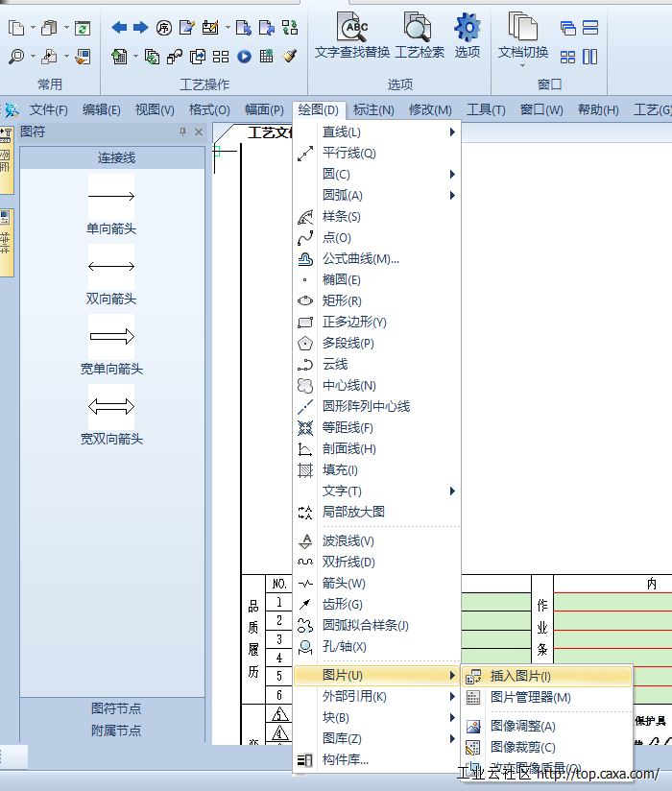Choose 图像调整(A) in submenu
Screen dimensions: 672x791
pyautogui.click(x=547, y=726)
